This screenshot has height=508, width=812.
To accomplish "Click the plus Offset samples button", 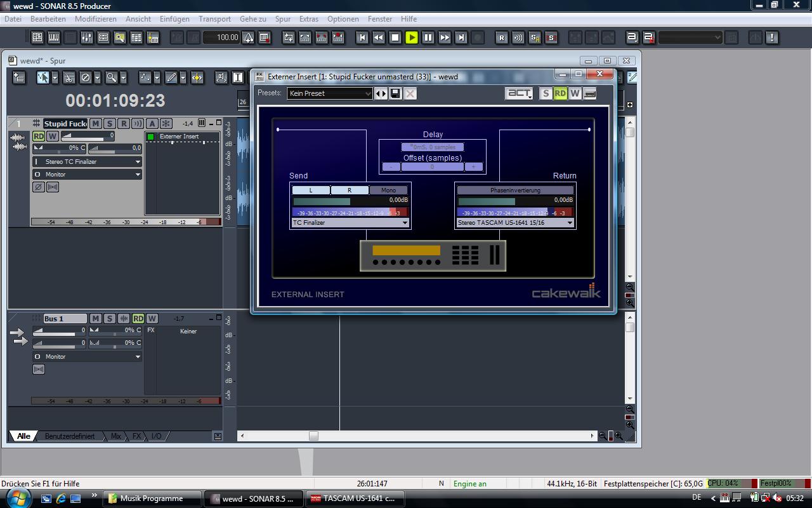I will pos(473,167).
